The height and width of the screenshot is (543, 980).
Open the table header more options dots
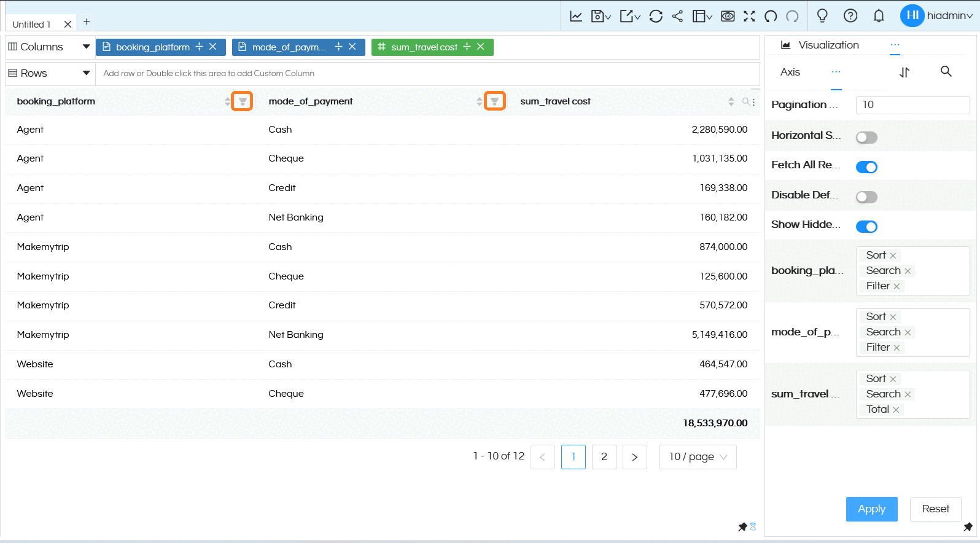(x=754, y=102)
